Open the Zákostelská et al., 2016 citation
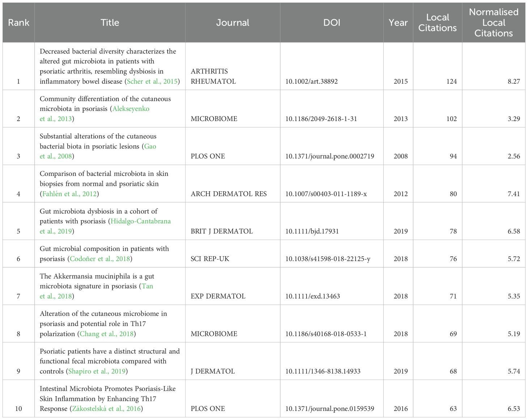Viewport: 528px width, 420px height. 106,409
